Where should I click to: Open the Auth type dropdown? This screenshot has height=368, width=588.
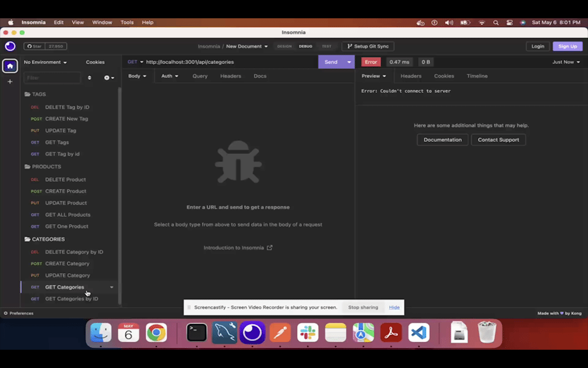click(170, 76)
